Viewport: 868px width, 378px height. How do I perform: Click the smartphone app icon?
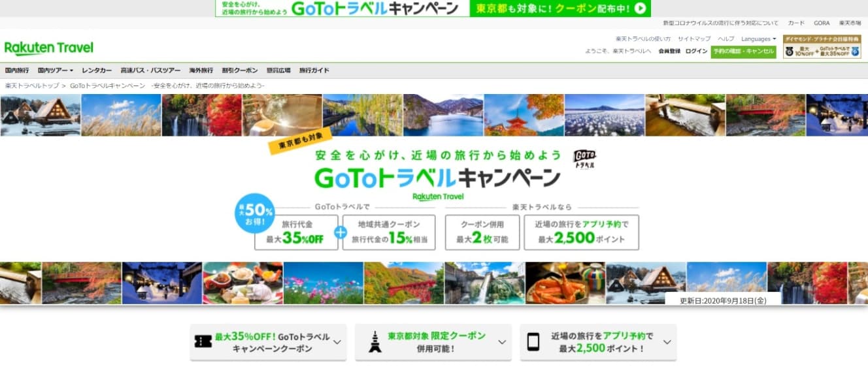pyautogui.click(x=533, y=341)
